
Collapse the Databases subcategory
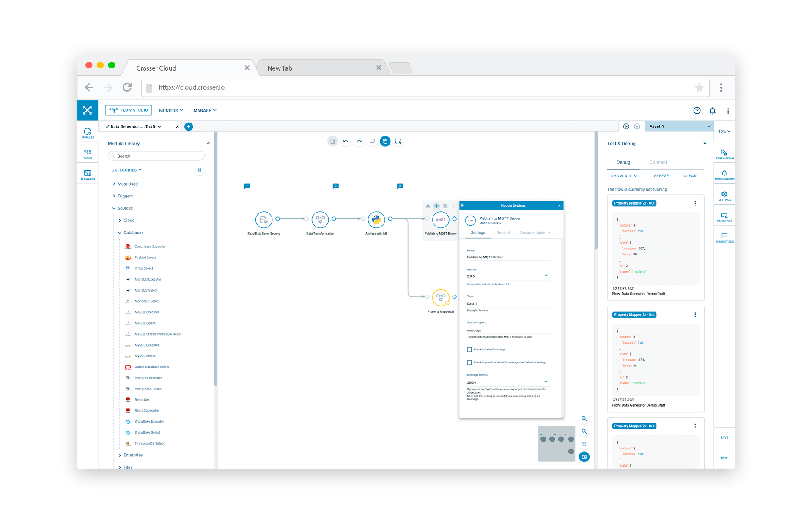point(131,233)
